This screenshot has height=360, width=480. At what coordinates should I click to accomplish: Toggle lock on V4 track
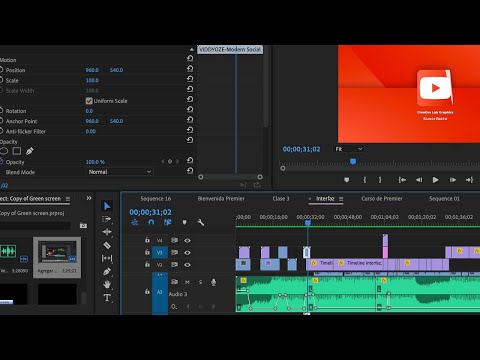[x=147, y=240]
